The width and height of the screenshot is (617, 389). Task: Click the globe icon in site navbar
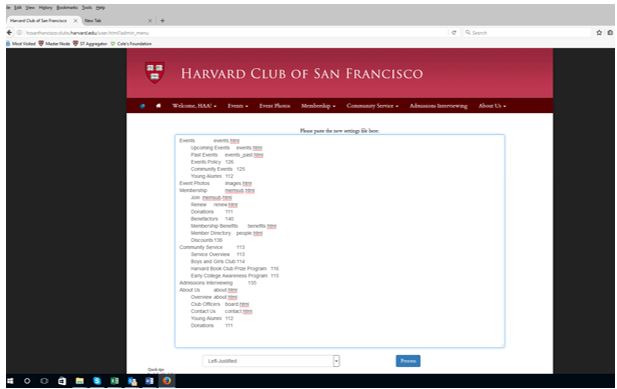pyautogui.click(x=142, y=106)
